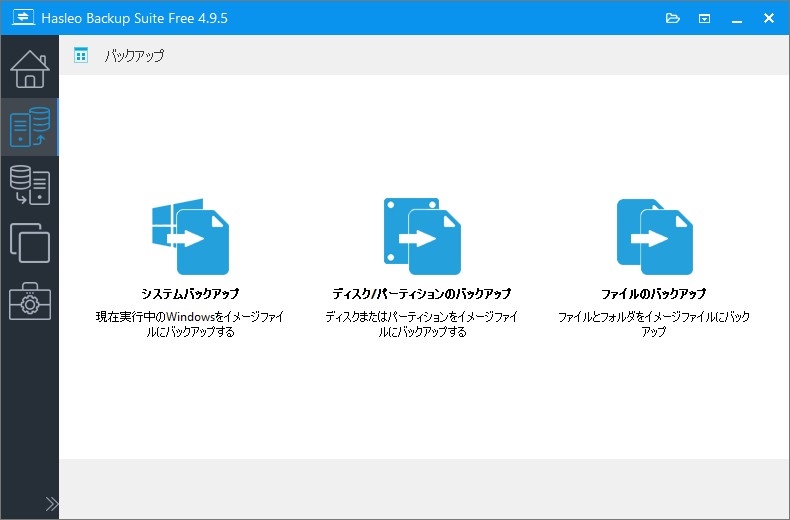Viewport: 790px width, 520px height.
Task: Expand the sidebar with double-arrow chevron
Action: tap(51, 504)
